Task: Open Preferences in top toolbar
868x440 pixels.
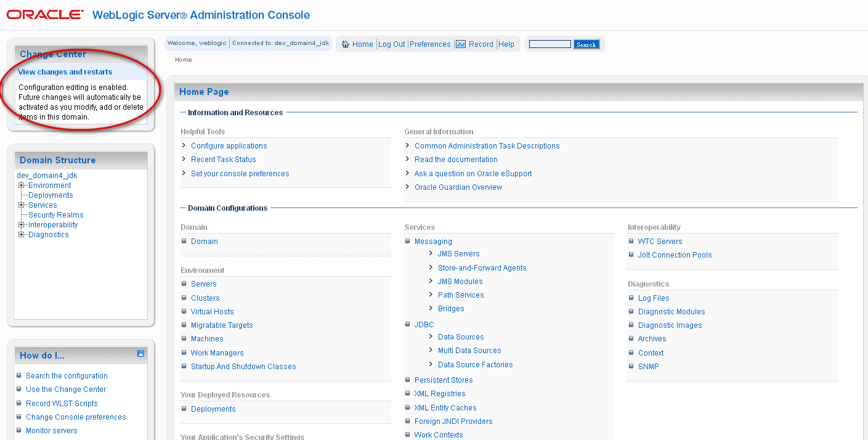Action: click(x=430, y=44)
